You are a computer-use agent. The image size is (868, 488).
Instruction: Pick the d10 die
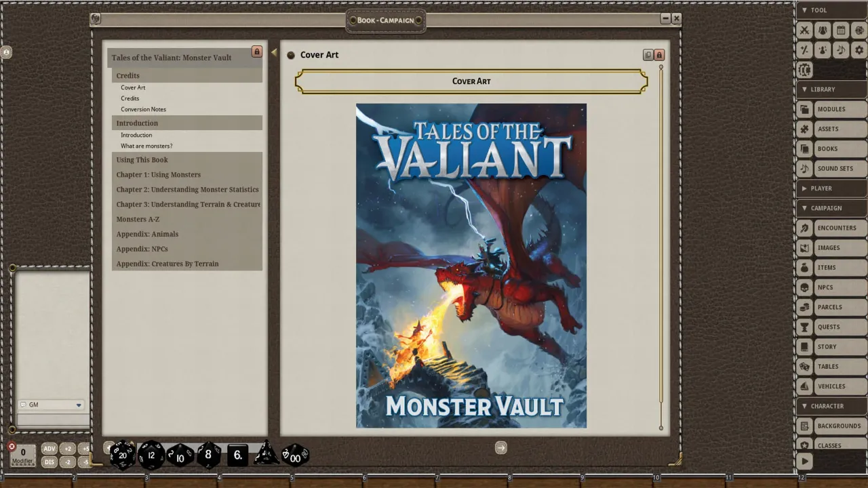(x=180, y=456)
